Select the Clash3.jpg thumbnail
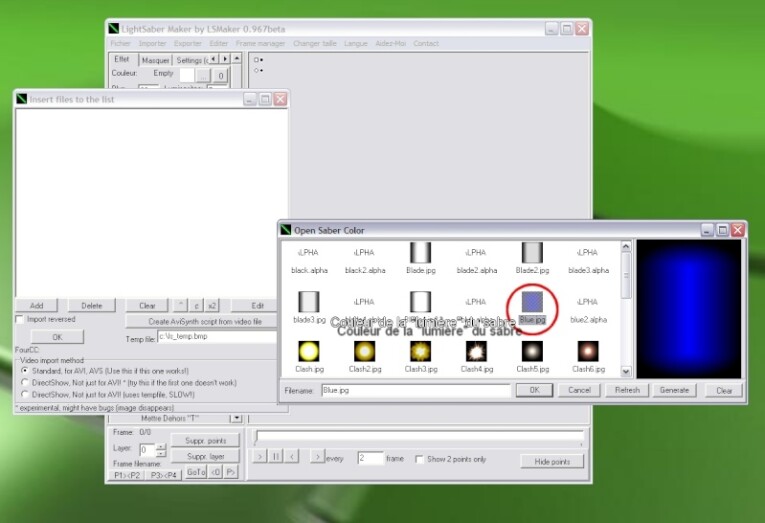This screenshot has width=765, height=523. [421, 351]
